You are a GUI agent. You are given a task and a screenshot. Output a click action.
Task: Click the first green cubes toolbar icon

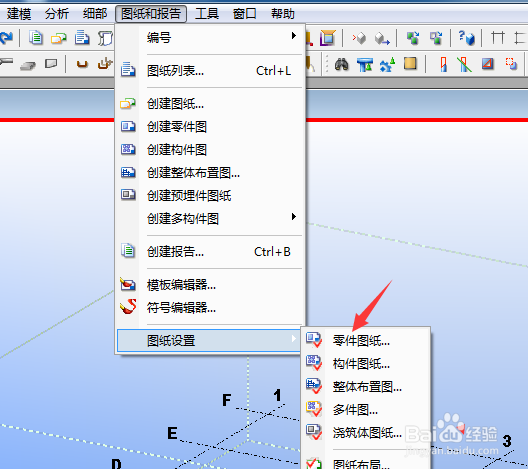point(413,38)
